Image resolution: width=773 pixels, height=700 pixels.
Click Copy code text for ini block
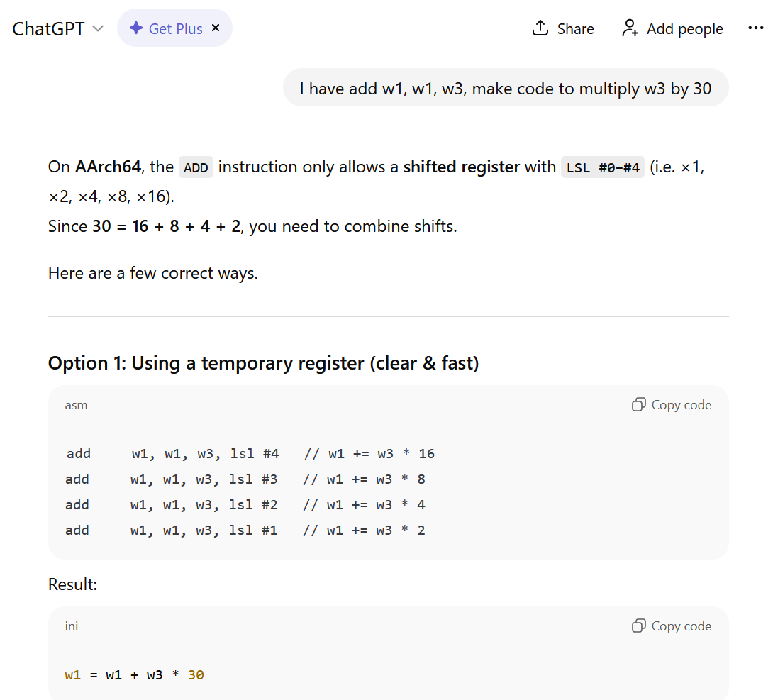[x=682, y=626]
